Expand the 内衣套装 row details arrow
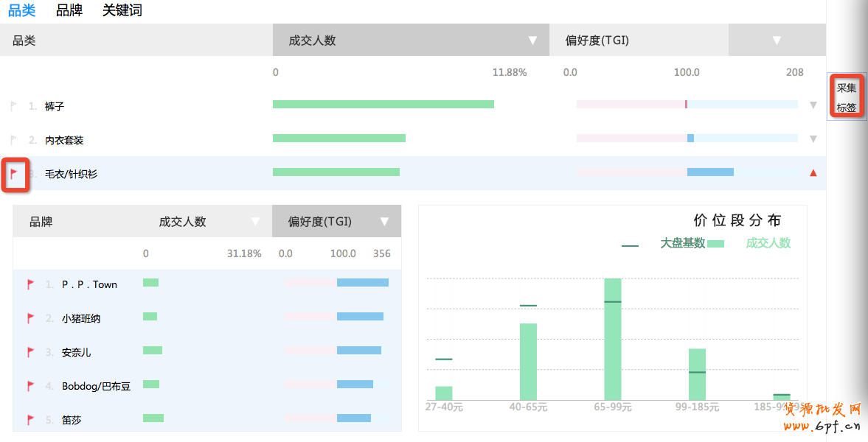This screenshot has height=442, width=868. pos(813,139)
